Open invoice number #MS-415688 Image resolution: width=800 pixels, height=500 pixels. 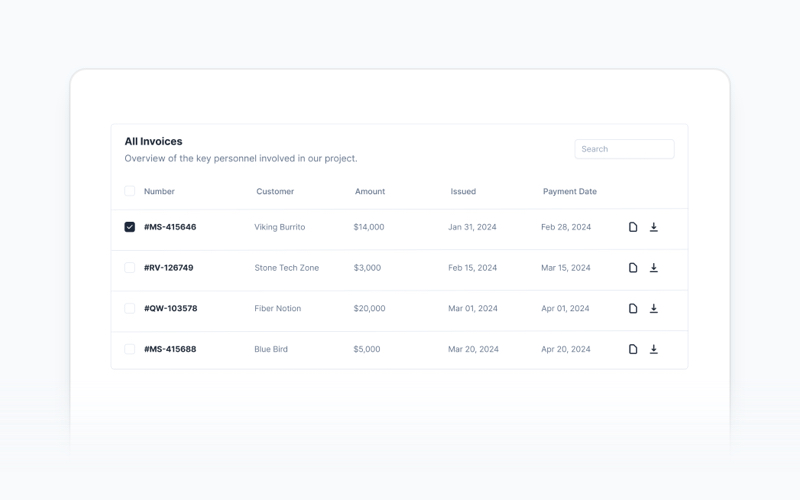click(170, 349)
